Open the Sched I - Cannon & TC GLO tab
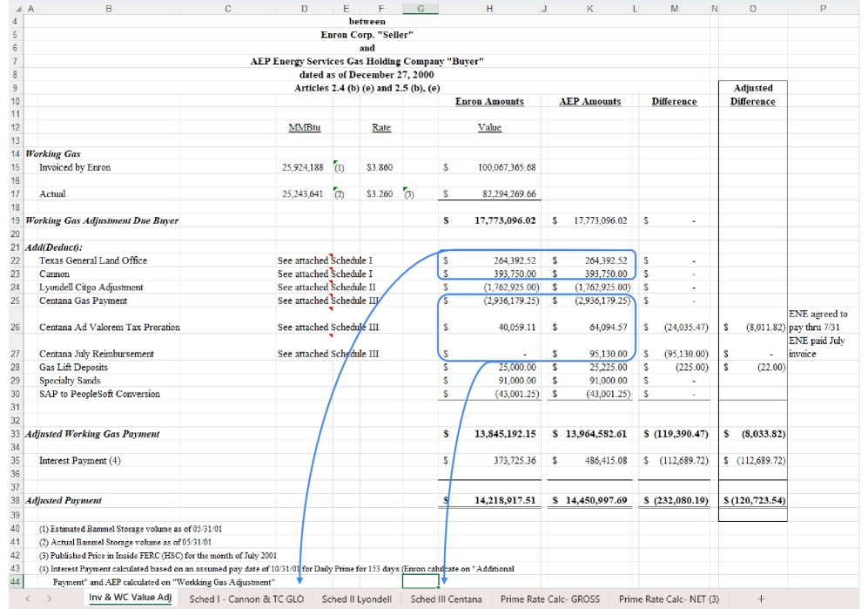The width and height of the screenshot is (868, 609). pyautogui.click(x=246, y=599)
